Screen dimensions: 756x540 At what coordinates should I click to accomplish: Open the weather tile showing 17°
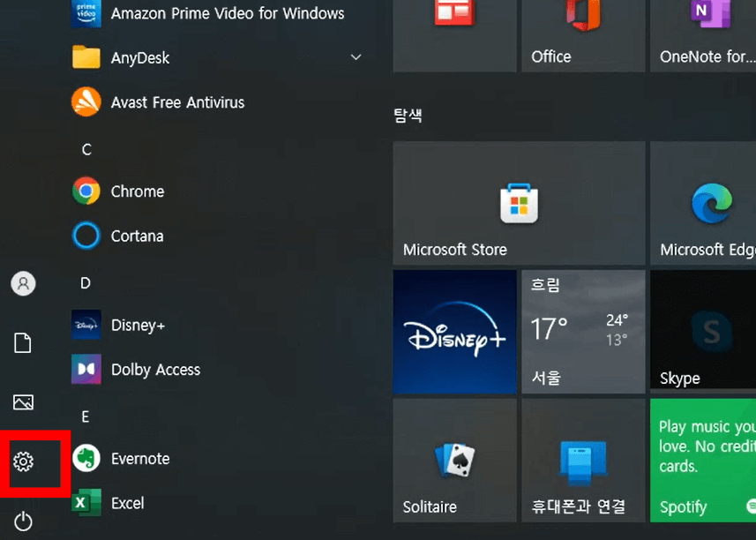pos(583,332)
